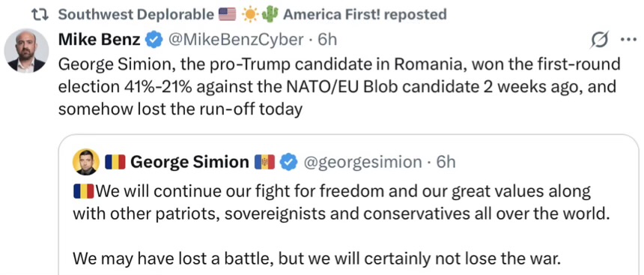Click Romanian flag before George Simion name

click(x=115, y=163)
